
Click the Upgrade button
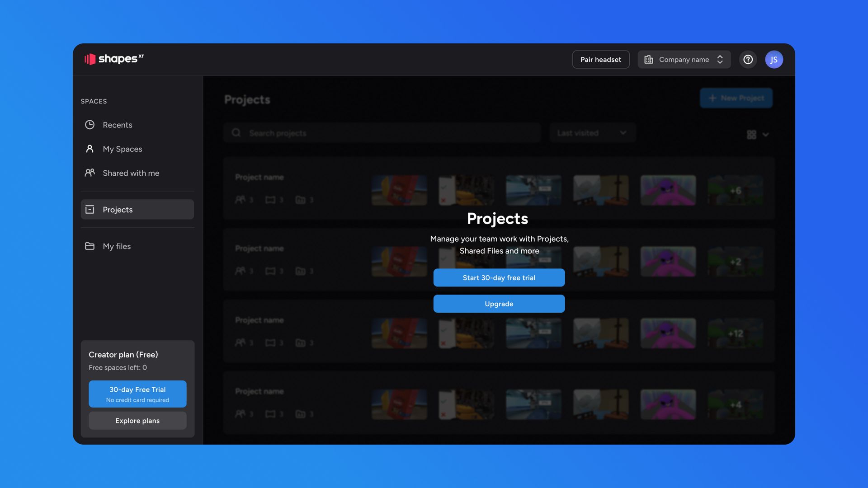coord(499,304)
